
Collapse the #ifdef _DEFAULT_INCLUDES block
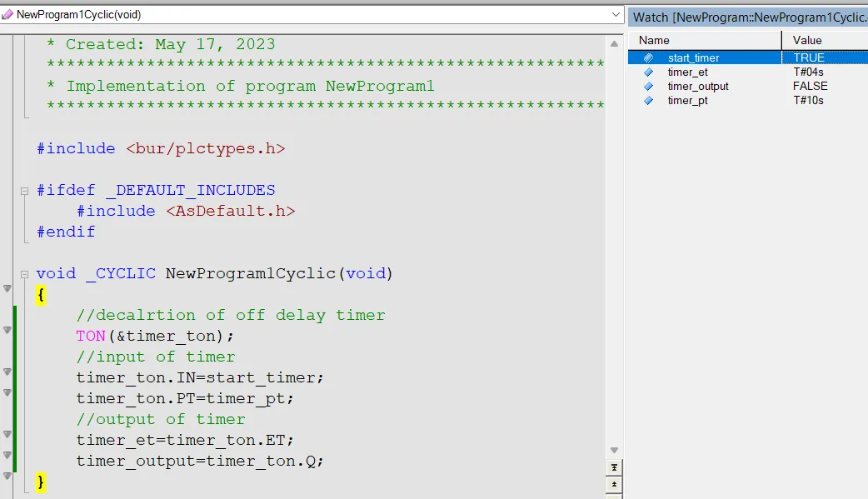click(x=24, y=191)
